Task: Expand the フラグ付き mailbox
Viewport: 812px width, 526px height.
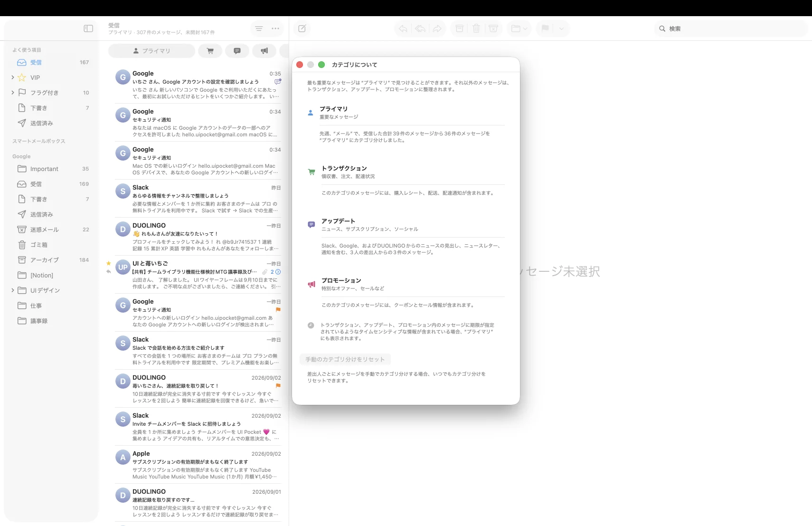Action: [13, 93]
